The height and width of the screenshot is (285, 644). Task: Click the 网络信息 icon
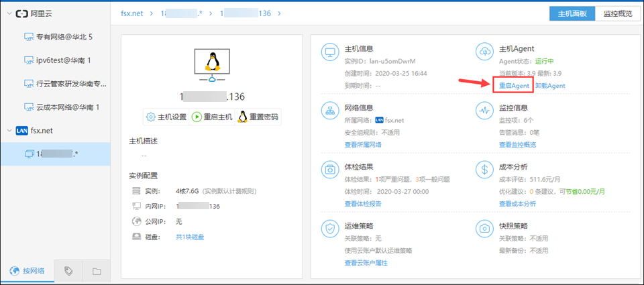point(330,111)
